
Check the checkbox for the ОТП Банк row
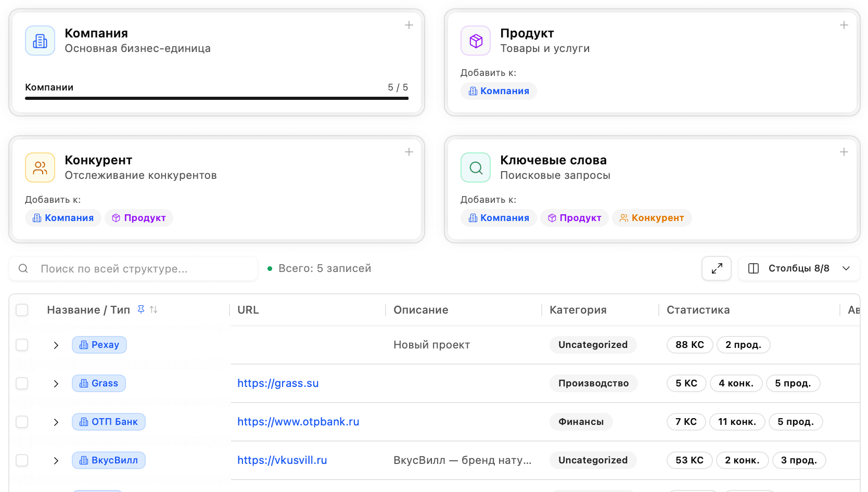click(x=22, y=421)
